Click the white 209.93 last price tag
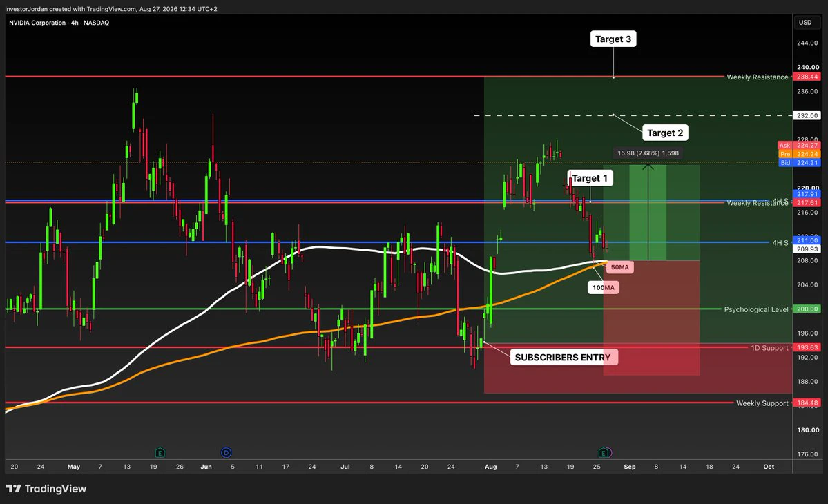Viewport: 828px width, 504px height. 807,249
